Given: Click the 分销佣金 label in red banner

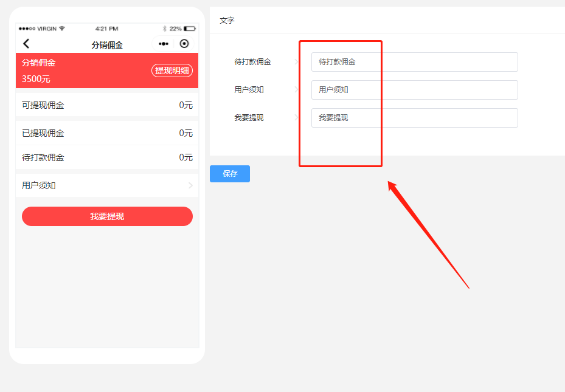Looking at the screenshot, I should (x=38, y=63).
